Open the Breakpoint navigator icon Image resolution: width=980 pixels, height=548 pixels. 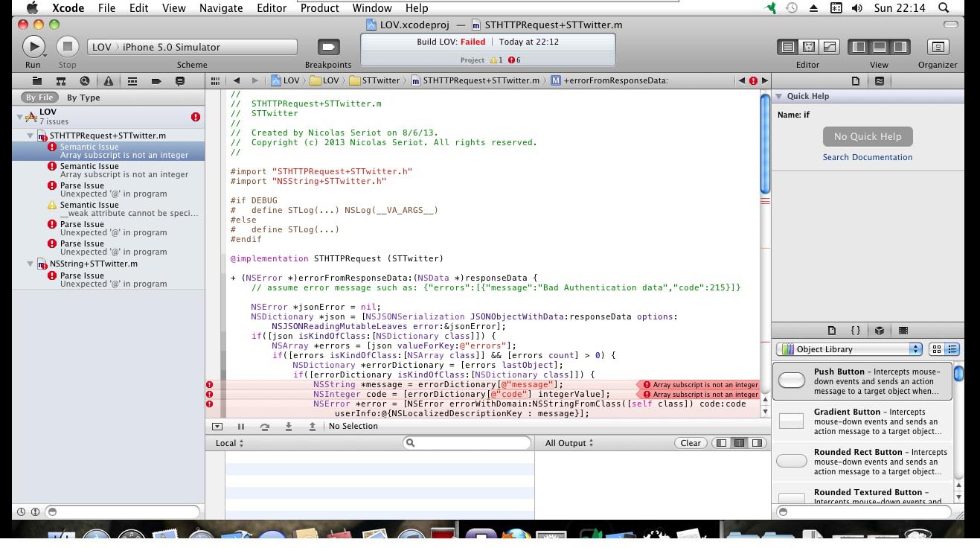(x=156, y=80)
